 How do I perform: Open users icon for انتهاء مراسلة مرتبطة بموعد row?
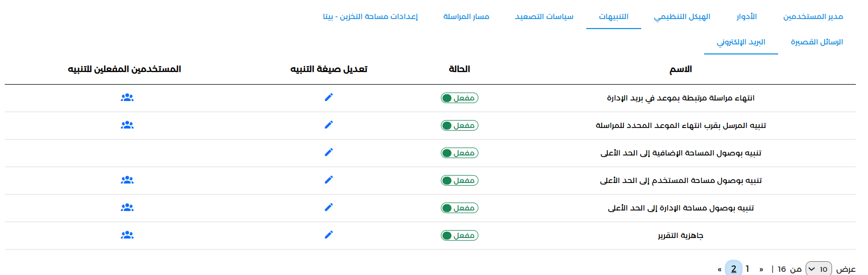(127, 98)
